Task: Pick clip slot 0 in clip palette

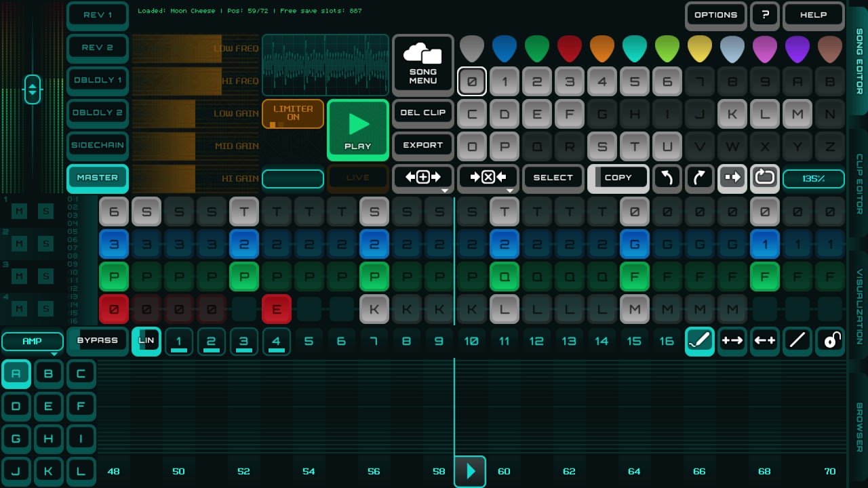Action: point(472,82)
